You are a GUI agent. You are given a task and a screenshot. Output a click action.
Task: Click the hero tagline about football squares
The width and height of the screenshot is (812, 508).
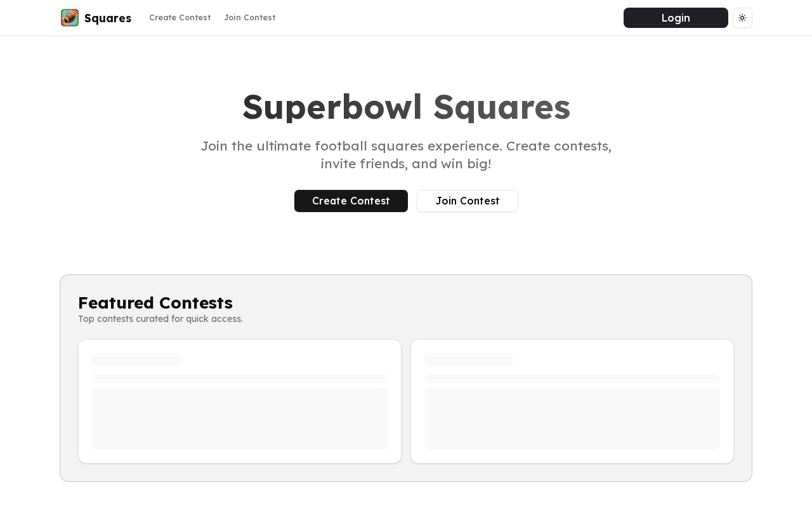tap(406, 155)
